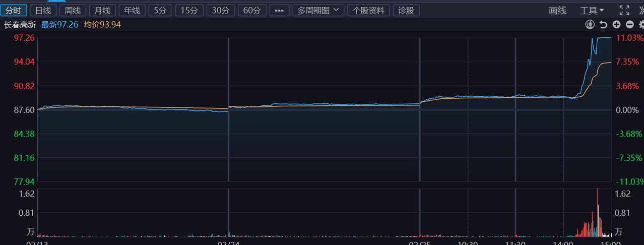Click the tallest red volume bar
Image resolution: width=644 pixels, height=245 pixels.
point(598,212)
